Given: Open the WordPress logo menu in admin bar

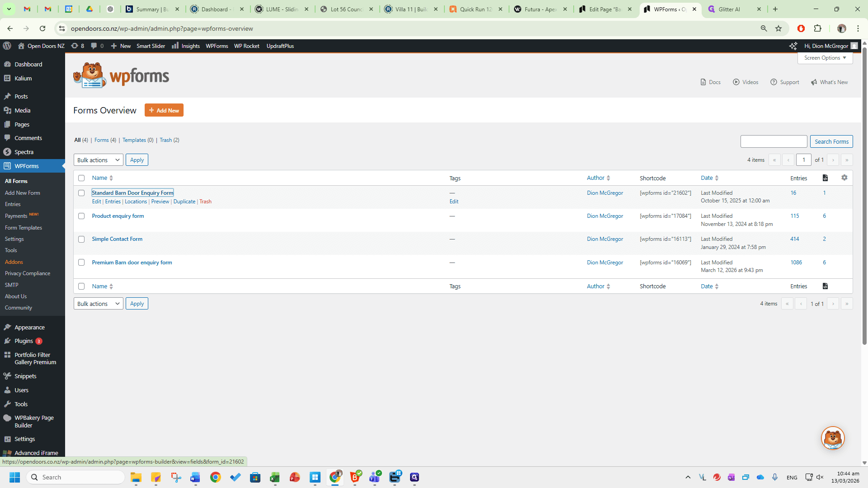Looking at the screenshot, I should pos(7,46).
